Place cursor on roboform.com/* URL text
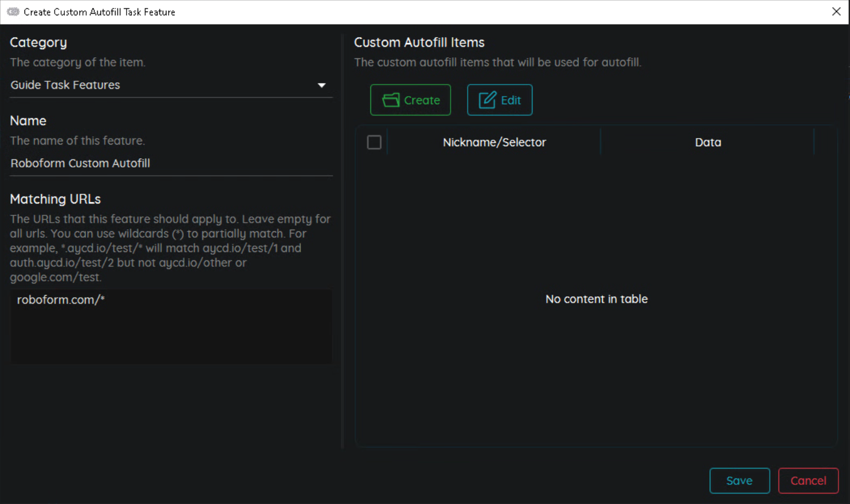 point(61,299)
